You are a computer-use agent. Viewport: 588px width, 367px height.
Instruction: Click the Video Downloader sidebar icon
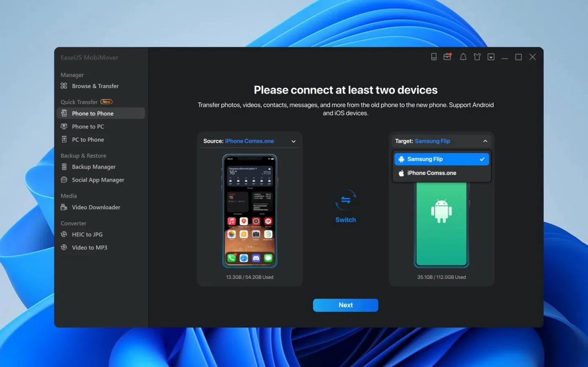(x=64, y=207)
